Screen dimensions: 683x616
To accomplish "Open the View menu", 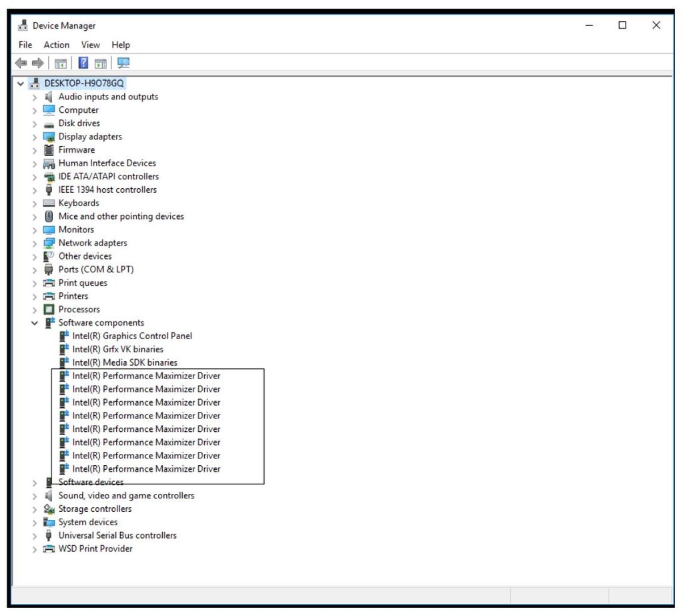I will (x=90, y=45).
